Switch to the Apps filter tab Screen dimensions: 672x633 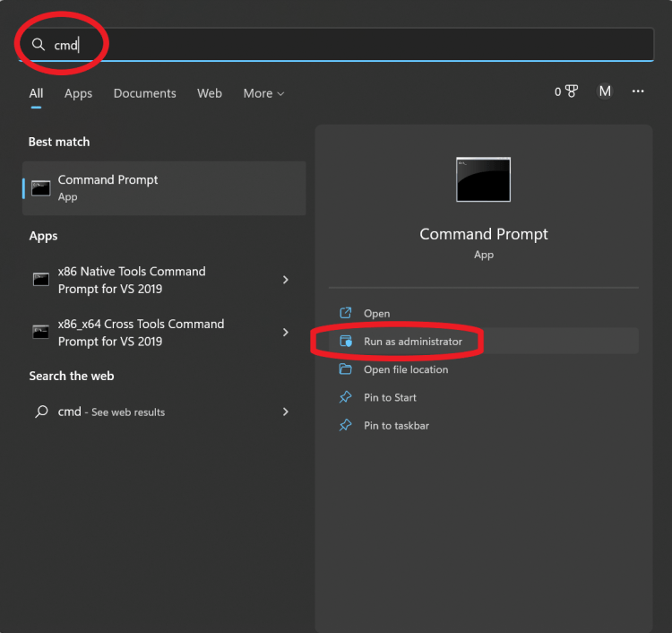[78, 93]
